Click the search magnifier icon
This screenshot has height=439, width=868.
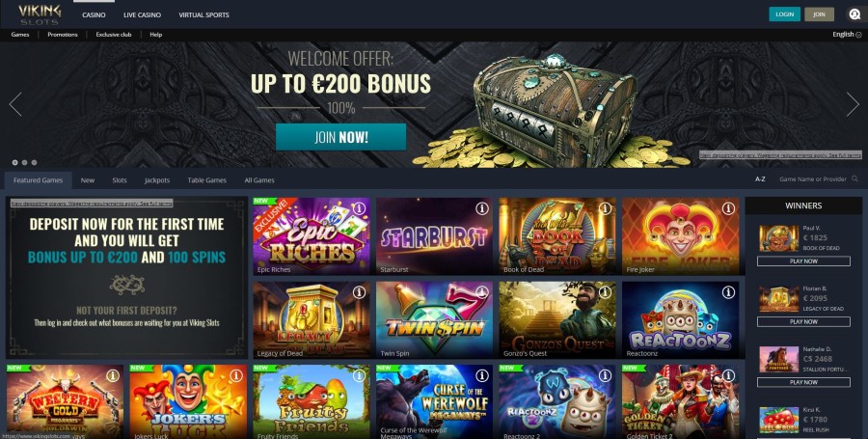tap(855, 178)
